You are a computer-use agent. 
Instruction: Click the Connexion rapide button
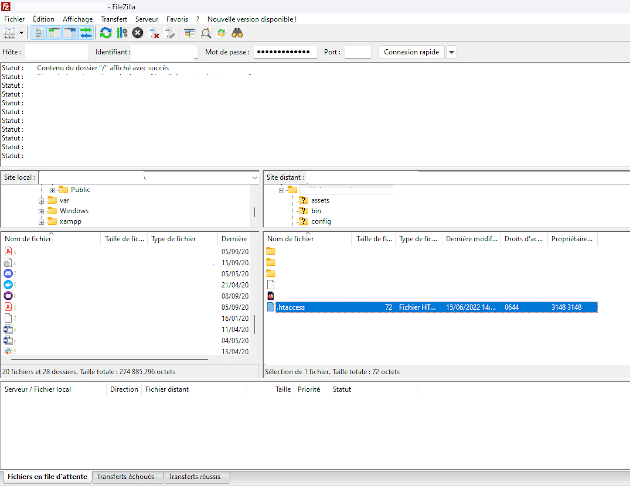point(410,52)
